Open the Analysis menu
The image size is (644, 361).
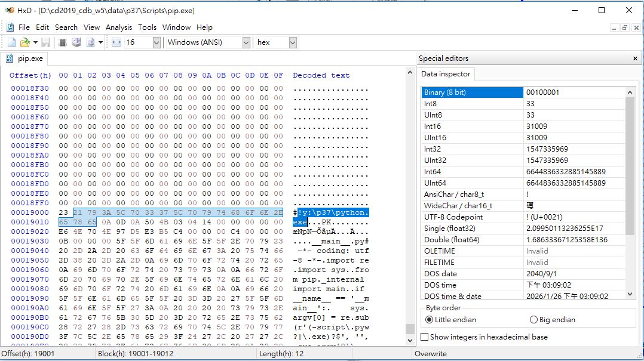(x=118, y=27)
